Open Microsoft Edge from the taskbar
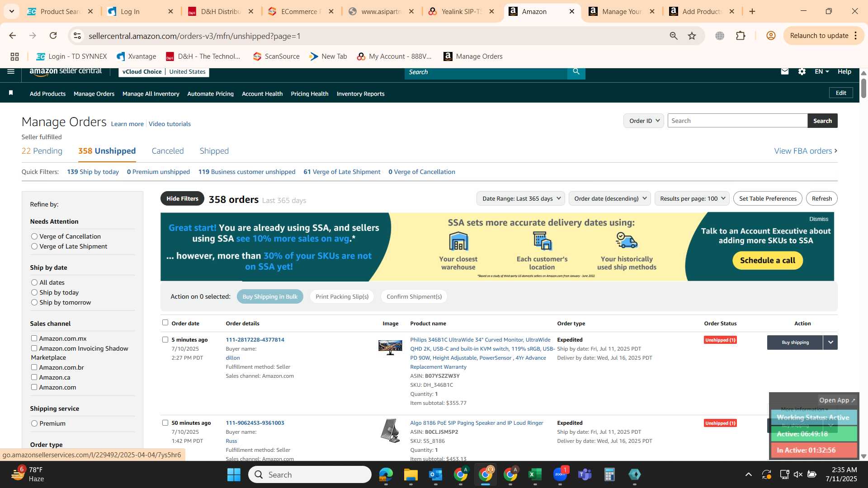Viewport: 868px width, 488px height. pyautogui.click(x=386, y=474)
